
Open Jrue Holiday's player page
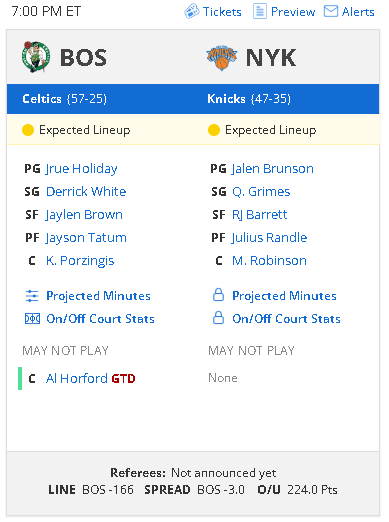point(82,169)
